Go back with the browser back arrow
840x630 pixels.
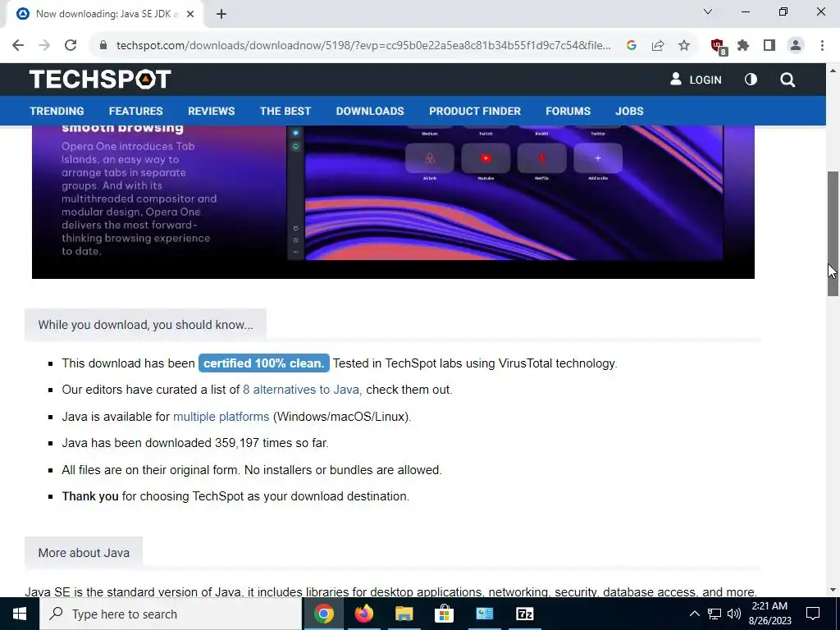(18, 46)
